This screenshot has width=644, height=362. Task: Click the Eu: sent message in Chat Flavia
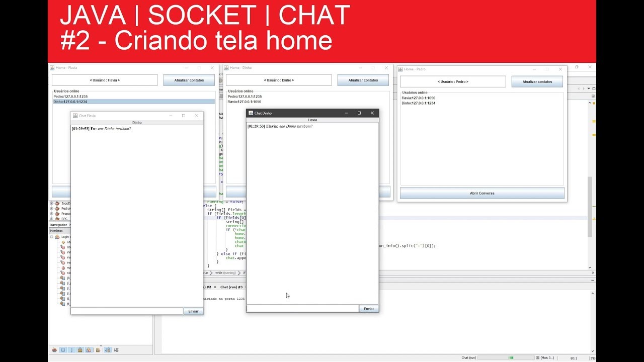(x=101, y=129)
